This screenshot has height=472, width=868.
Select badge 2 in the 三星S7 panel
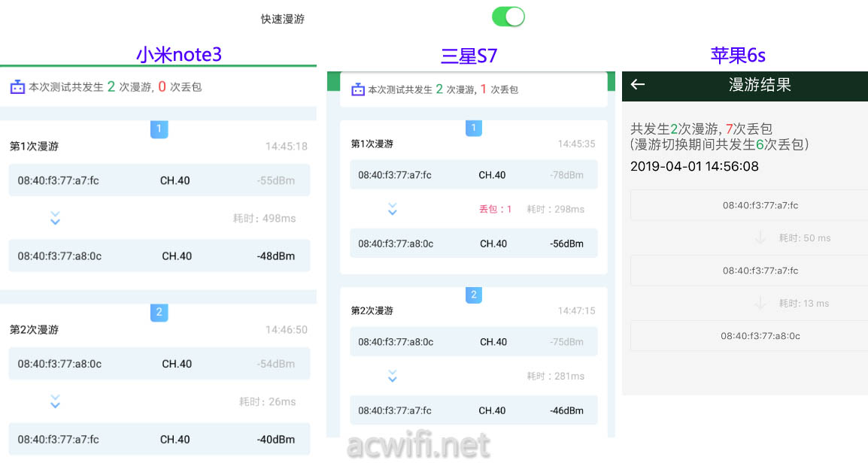pos(473,295)
